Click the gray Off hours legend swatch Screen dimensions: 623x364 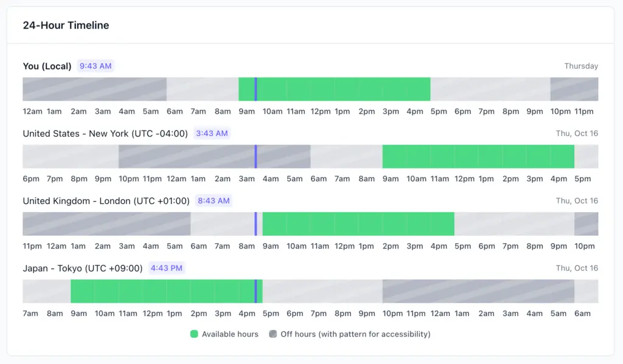273,334
